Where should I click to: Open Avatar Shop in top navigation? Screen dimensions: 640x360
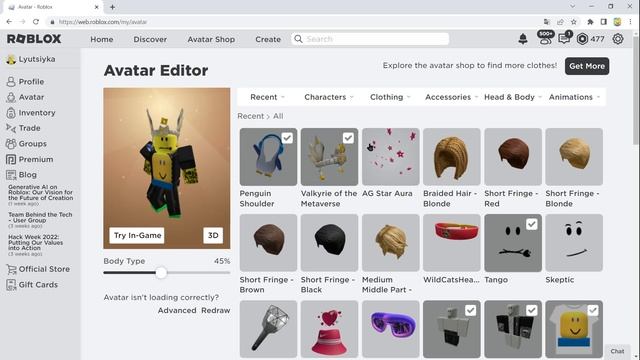click(x=211, y=39)
